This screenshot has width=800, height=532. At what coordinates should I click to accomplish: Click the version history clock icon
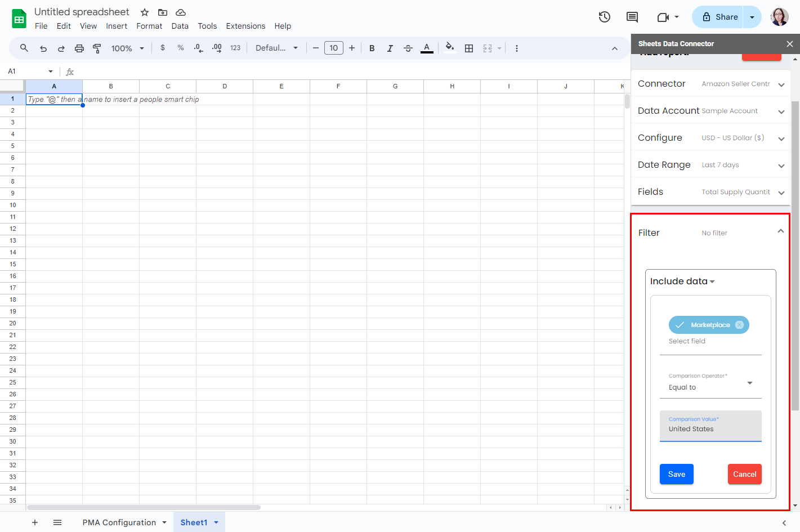pos(604,17)
